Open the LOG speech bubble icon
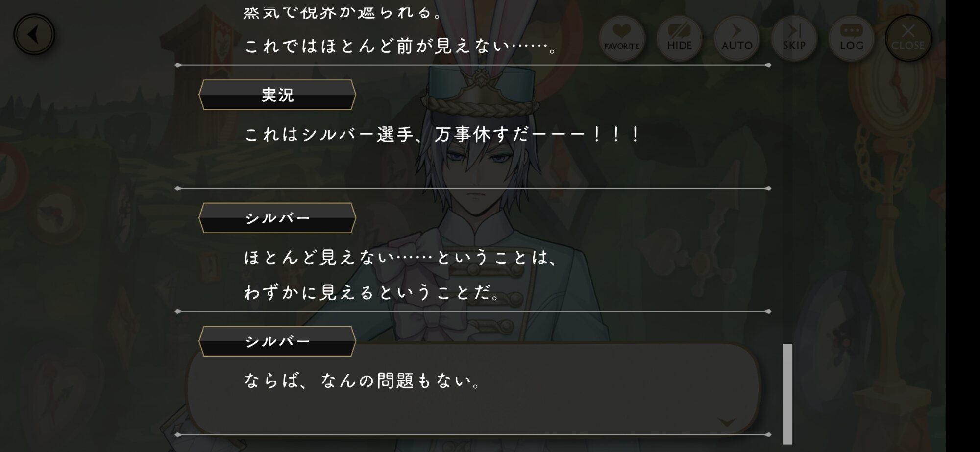 click(x=851, y=38)
